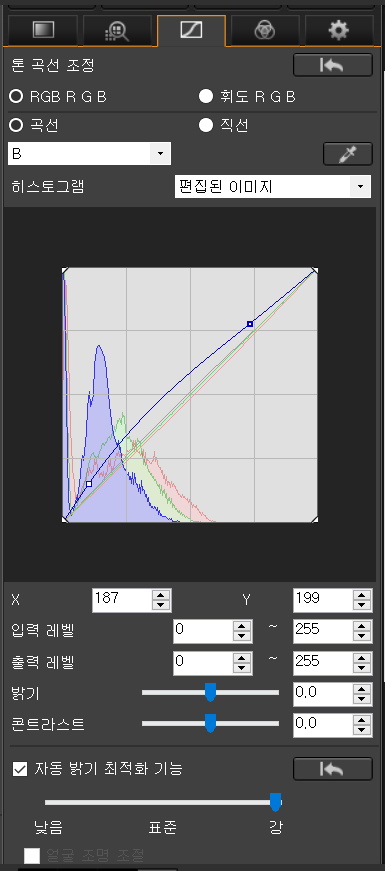Image resolution: width=385 pixels, height=871 pixels.
Task: Reset auto brightness optimizer with revert button
Action: click(x=333, y=769)
